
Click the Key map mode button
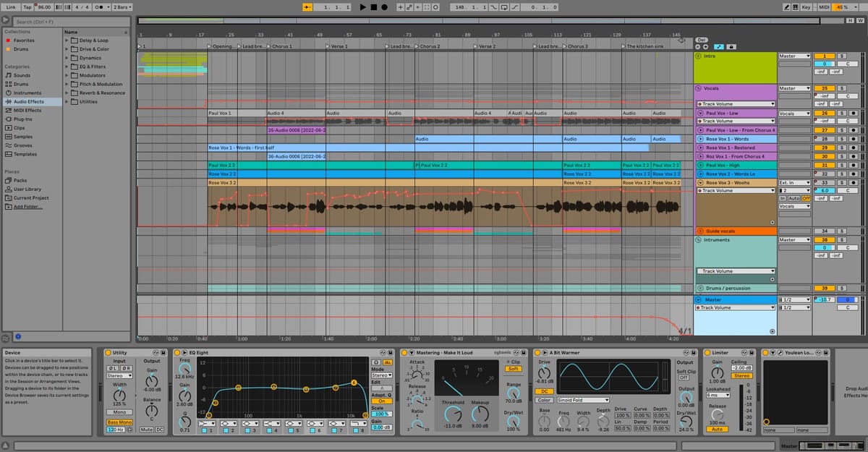(x=806, y=7)
